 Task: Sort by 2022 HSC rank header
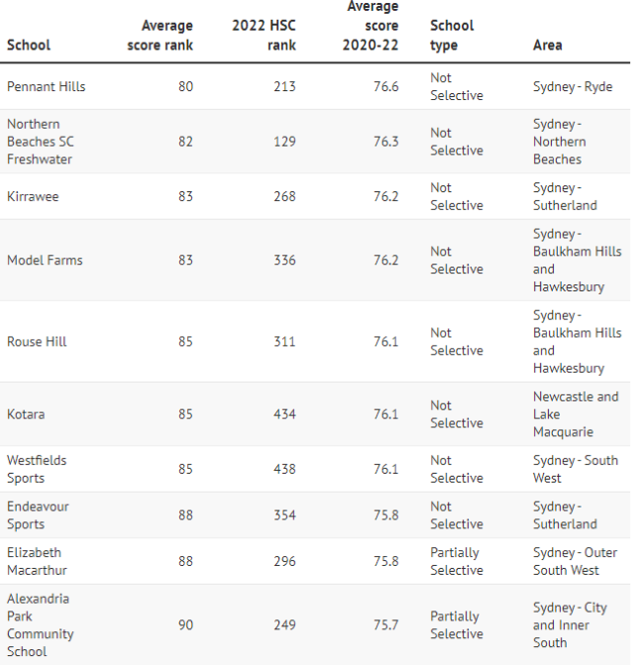pyautogui.click(x=264, y=35)
